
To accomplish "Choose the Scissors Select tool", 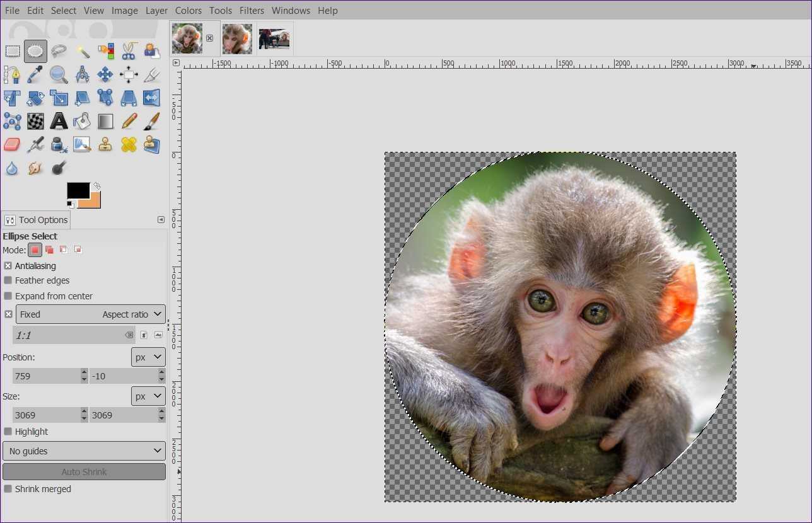I will pos(129,51).
